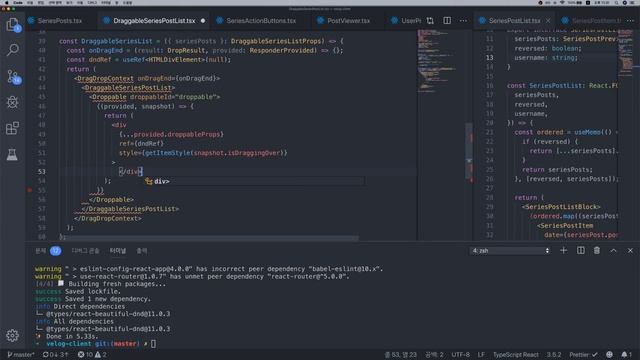Viewport: 640px width, 360px height.
Task: Open right editor group more actions menu
Action: (x=631, y=20)
